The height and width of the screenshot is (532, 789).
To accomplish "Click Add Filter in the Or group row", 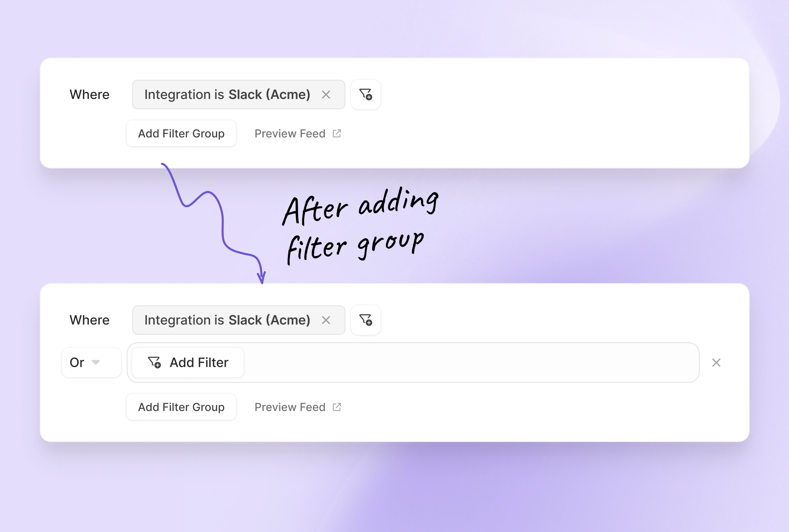I will coord(186,363).
